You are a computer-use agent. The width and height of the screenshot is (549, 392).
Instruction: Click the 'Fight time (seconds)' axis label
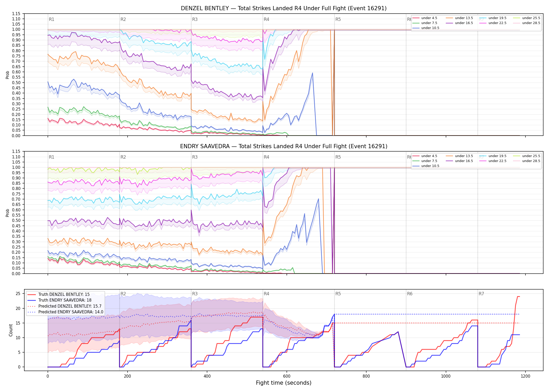284,383
